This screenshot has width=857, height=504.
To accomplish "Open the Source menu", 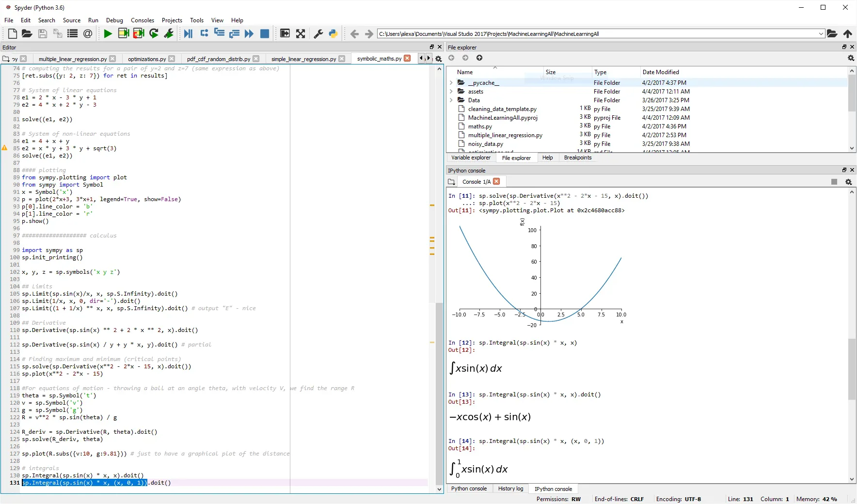I will point(72,20).
